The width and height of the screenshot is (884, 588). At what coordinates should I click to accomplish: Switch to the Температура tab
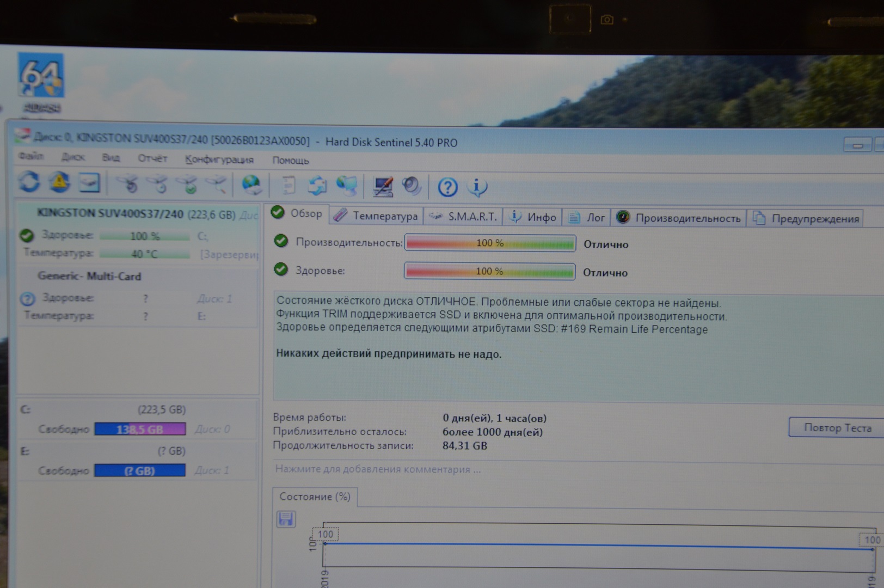[x=377, y=216]
